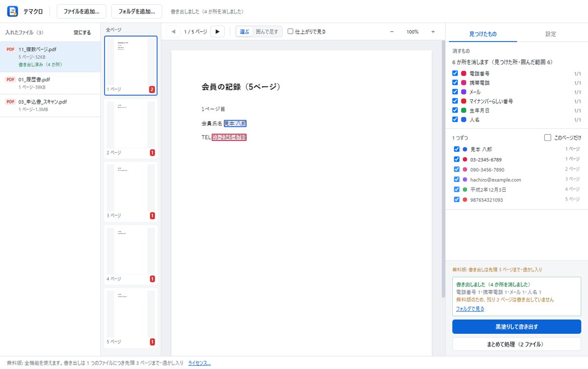This screenshot has width=588, height=369.
Task: Select page 5 thumbnail
Action: [x=131, y=318]
